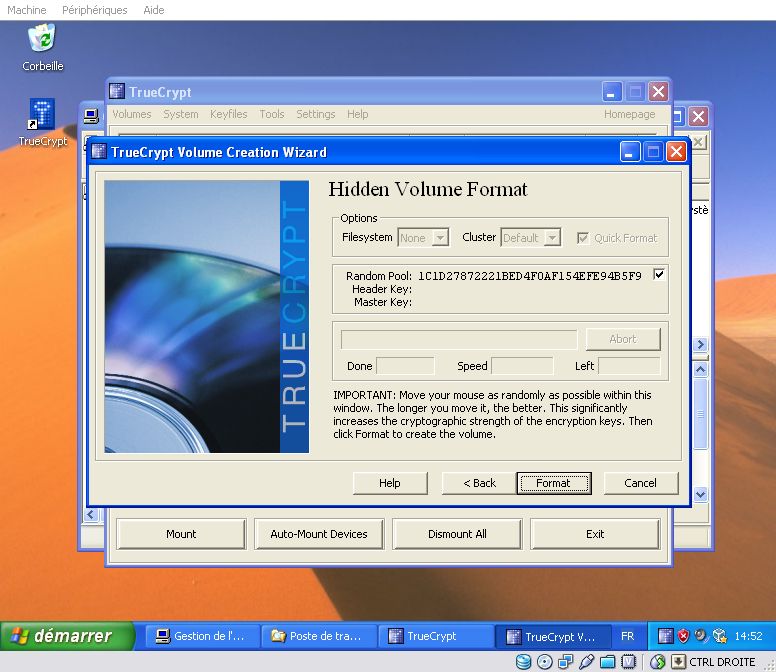This screenshot has height=672, width=776.
Task: Open the VirtualBox Aide menu
Action: [153, 10]
